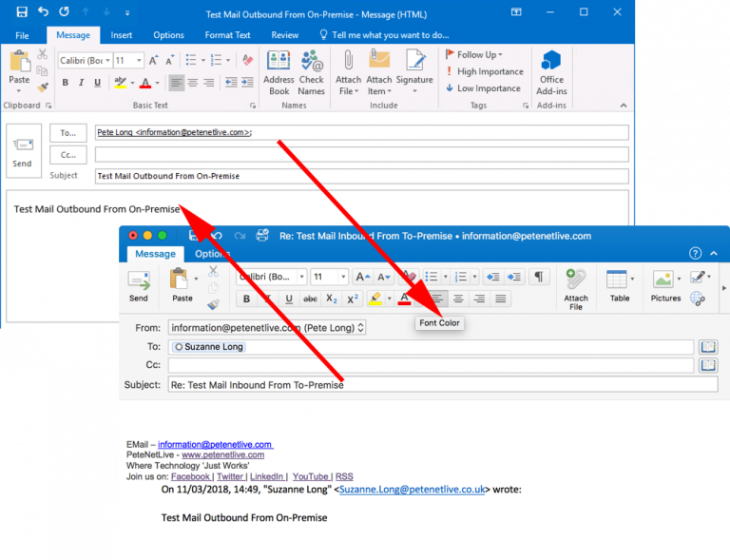
Task: Click Send button in Windows Outlook message
Action: coord(23,151)
